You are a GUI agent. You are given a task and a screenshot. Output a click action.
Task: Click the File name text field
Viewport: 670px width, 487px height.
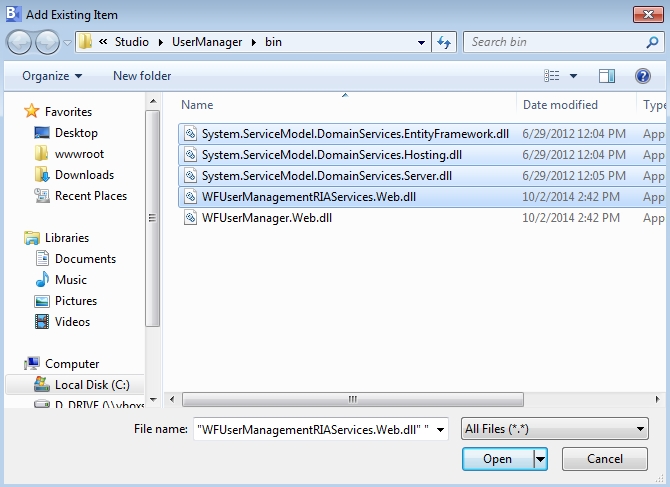[314, 429]
